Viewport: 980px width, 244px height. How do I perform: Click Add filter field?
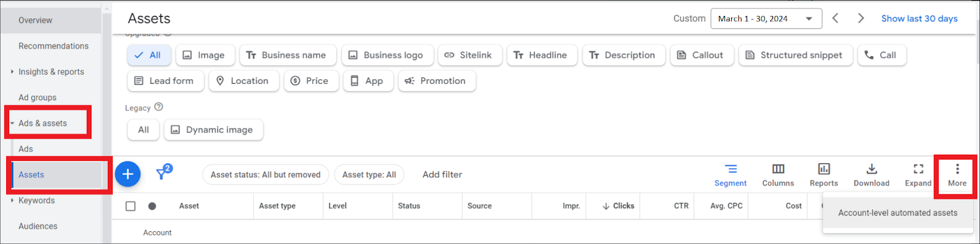click(x=442, y=174)
